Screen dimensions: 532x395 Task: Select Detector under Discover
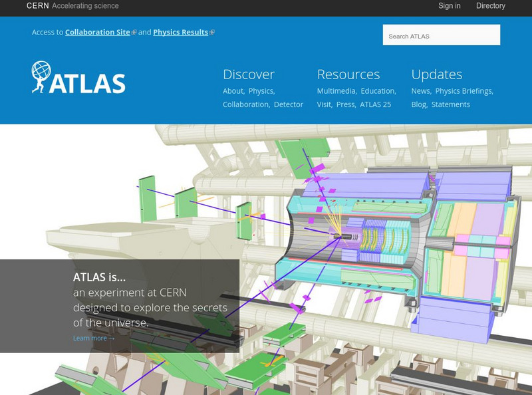pyautogui.click(x=289, y=104)
